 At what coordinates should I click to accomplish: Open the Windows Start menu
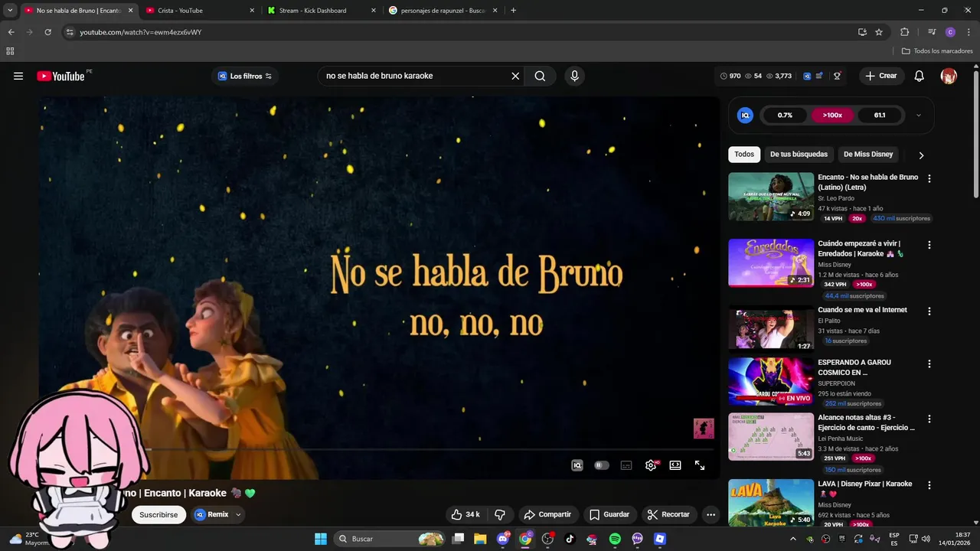click(320, 539)
